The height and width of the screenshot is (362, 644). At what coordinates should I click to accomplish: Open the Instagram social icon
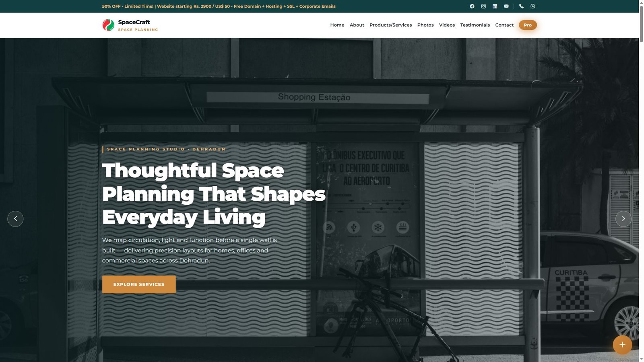pos(483,6)
